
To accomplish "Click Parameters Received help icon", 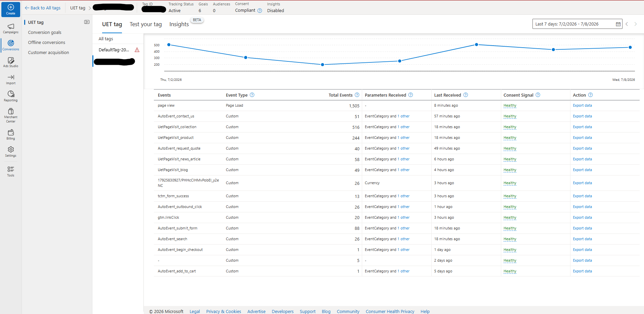I will [411, 95].
